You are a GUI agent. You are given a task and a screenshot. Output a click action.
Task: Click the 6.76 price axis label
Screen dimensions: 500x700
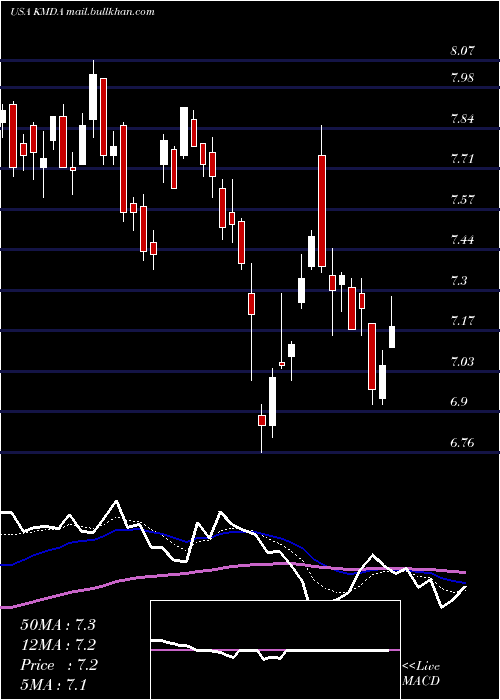pos(462,443)
